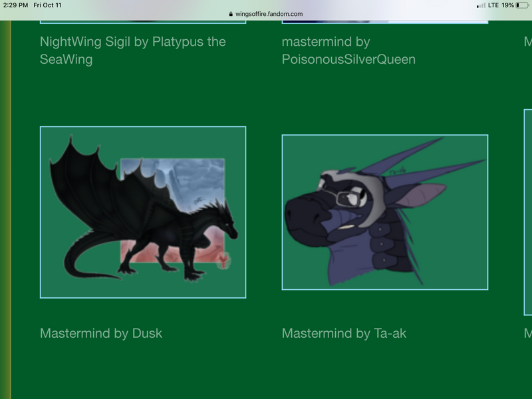Click the 'Mastermind by Dusk' caption
This screenshot has width=532, height=399.
point(101,333)
